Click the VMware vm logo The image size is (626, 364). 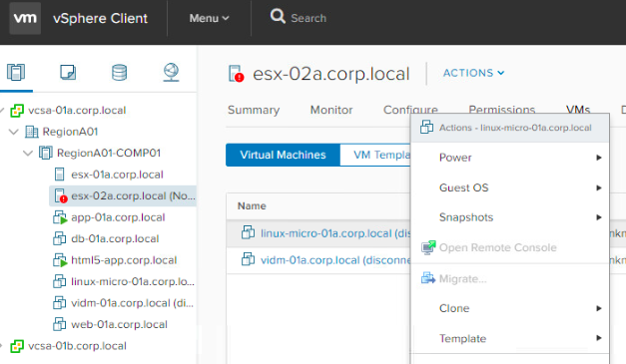pyautogui.click(x=25, y=18)
